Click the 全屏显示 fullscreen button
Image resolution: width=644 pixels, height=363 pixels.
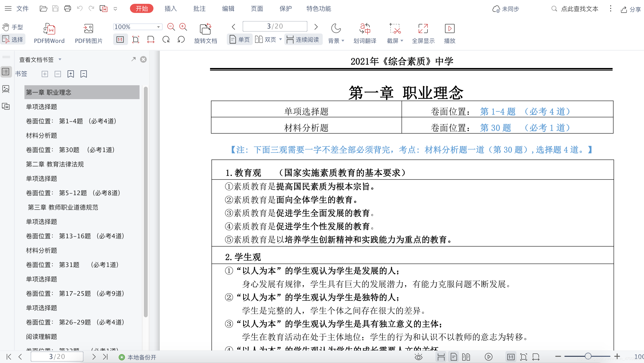[x=423, y=34]
